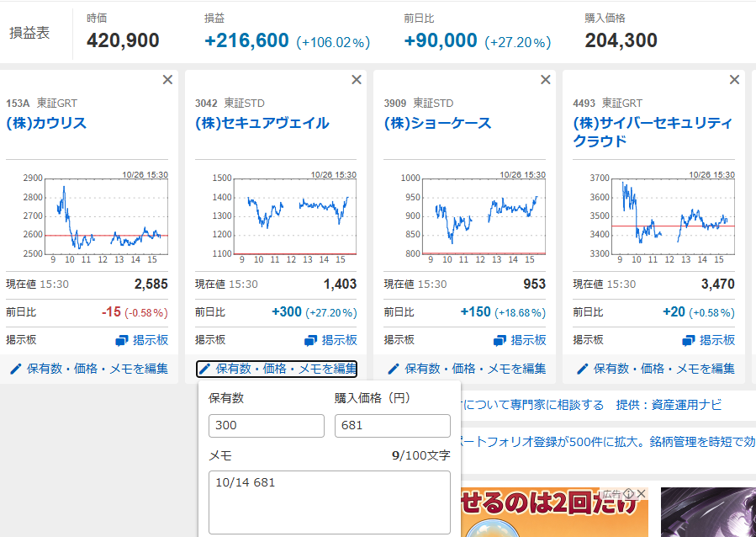Screen dimensions: 756x537
Task: Click the 保有数 input showing 300
Action: [267, 426]
